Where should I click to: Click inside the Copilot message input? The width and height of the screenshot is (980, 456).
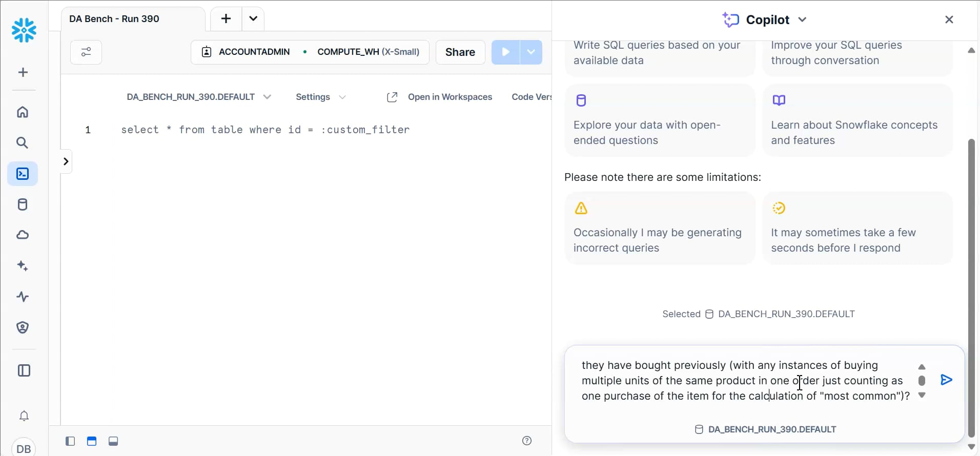tap(746, 381)
